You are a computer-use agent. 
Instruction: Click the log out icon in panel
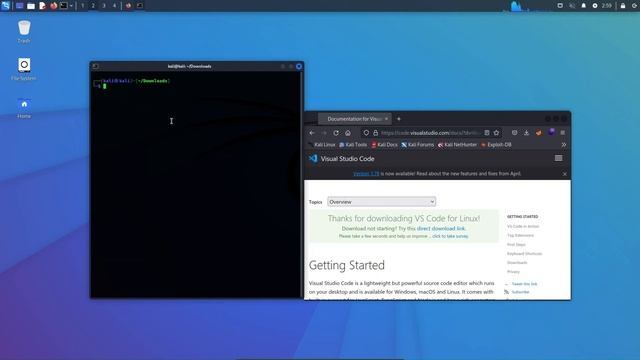[x=635, y=6]
